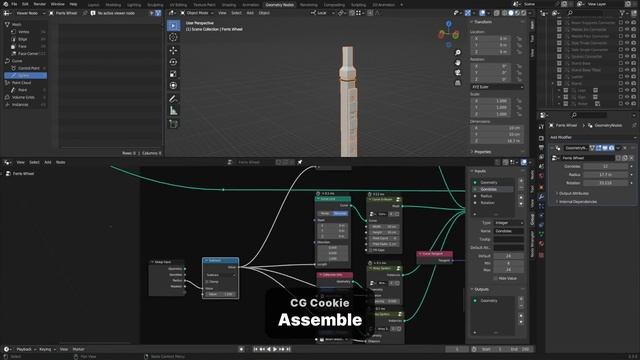Adjust the Radius modifier value field
Screen dimensions: 640x360
605,175
